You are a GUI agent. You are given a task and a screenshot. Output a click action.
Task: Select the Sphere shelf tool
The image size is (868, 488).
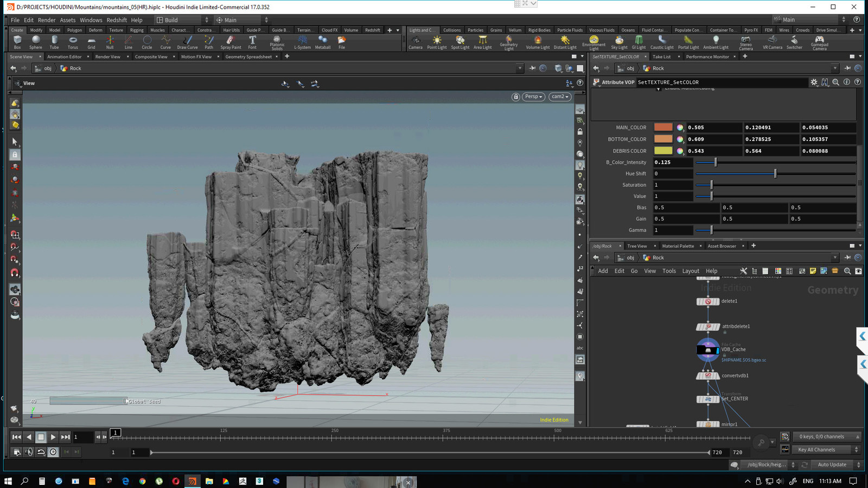36,42
